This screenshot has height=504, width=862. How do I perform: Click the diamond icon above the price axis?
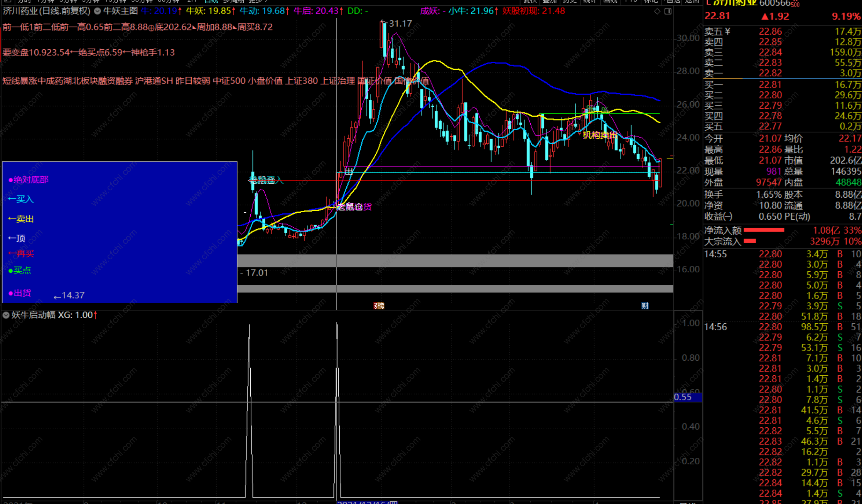point(657,11)
